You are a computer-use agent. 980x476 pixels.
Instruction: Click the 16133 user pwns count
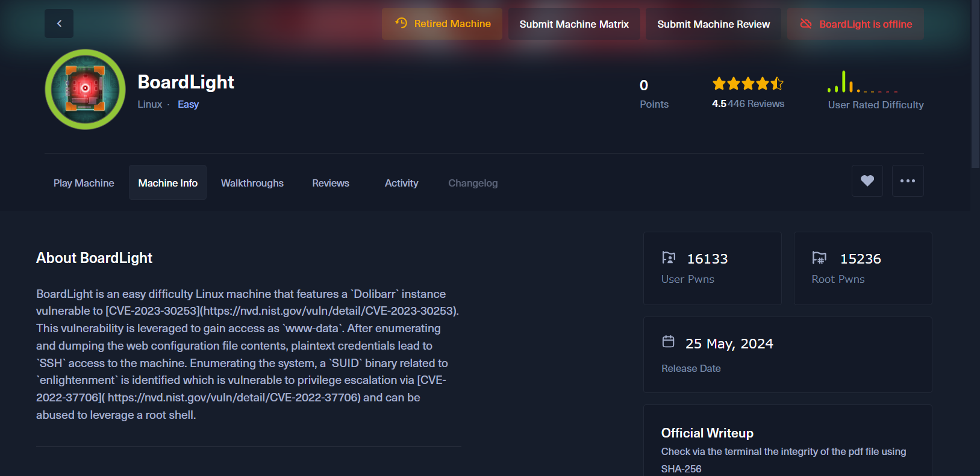(707, 259)
